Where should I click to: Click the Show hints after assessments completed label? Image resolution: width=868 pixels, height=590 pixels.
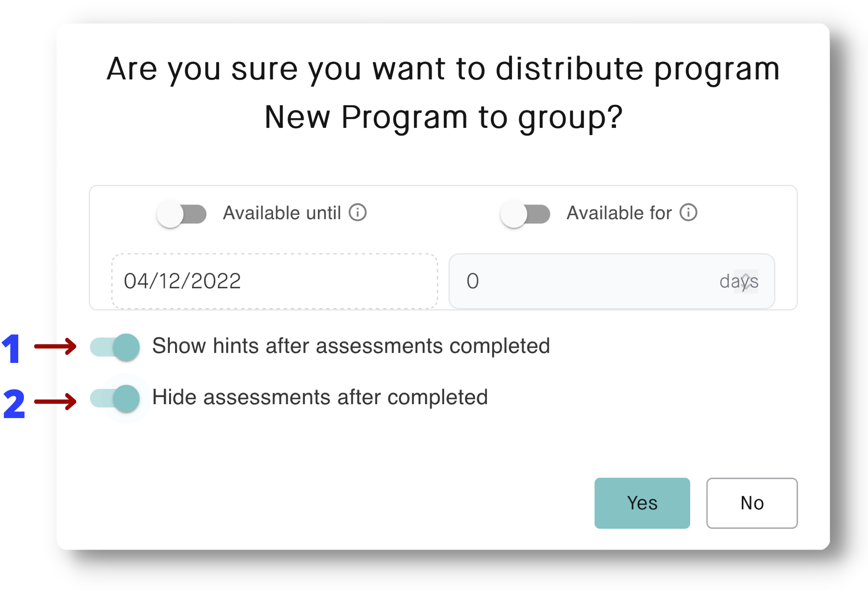pos(351,346)
